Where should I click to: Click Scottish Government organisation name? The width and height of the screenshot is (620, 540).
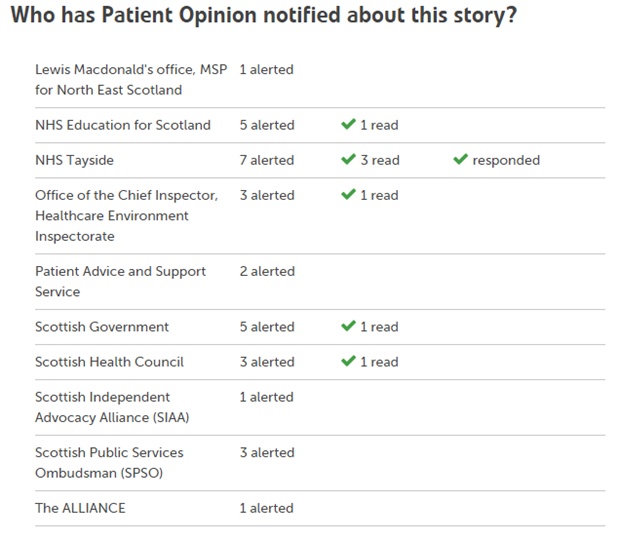point(102,327)
